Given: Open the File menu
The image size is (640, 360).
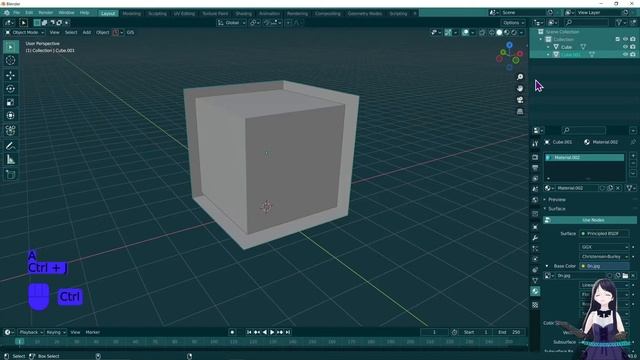Looking at the screenshot, I should (x=16, y=13).
